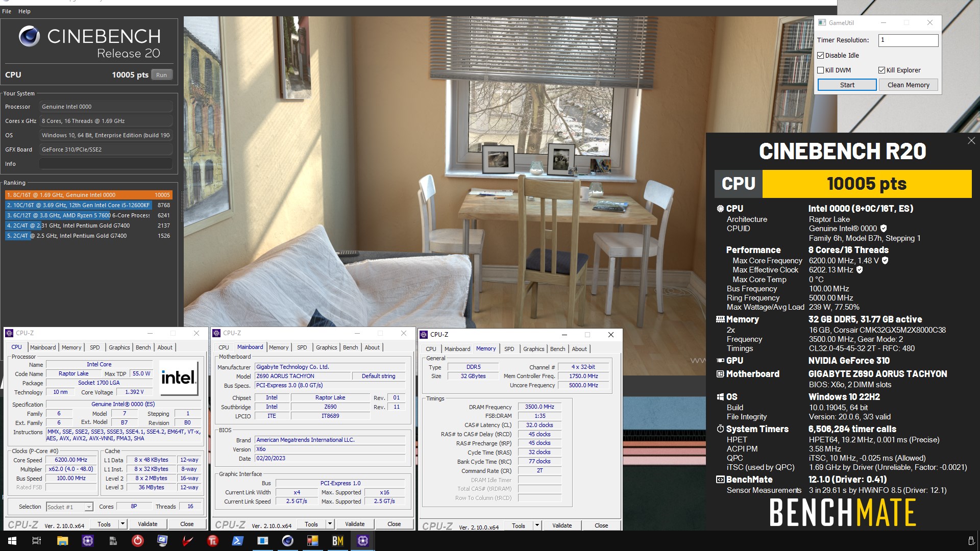The height and width of the screenshot is (551, 980).
Task: Select CPU tab in CPU-Z Memory window
Action: [431, 349]
